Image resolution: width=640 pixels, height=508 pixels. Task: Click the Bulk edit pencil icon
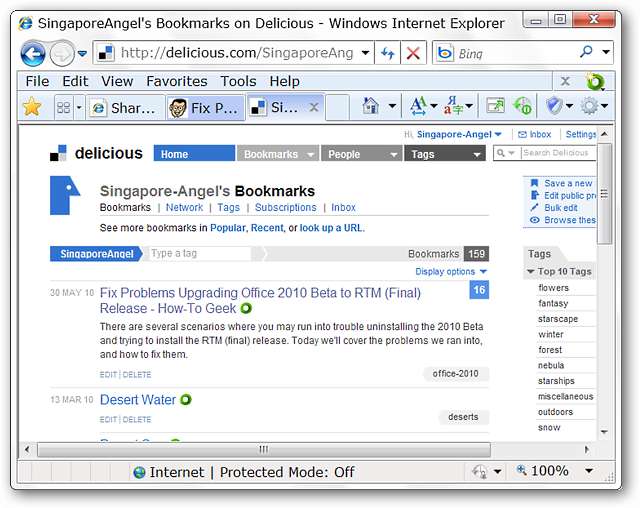tap(534, 207)
